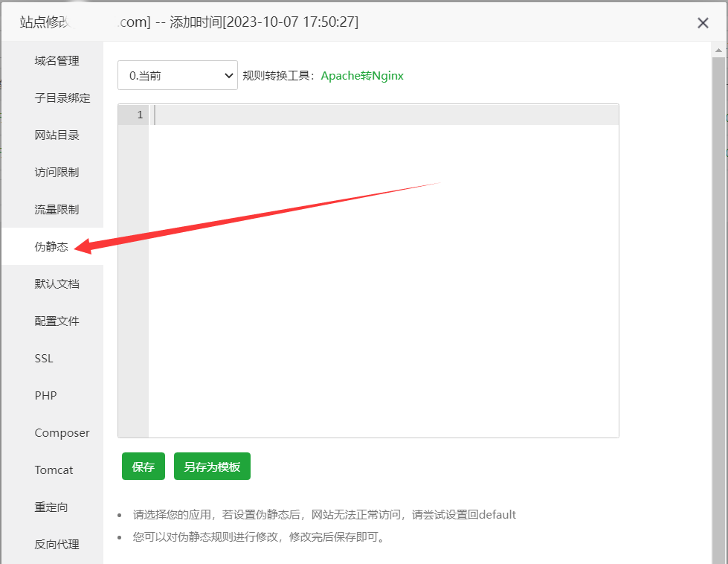The height and width of the screenshot is (564, 728).
Task: Open the 重定向 tab
Action: pyautogui.click(x=51, y=507)
